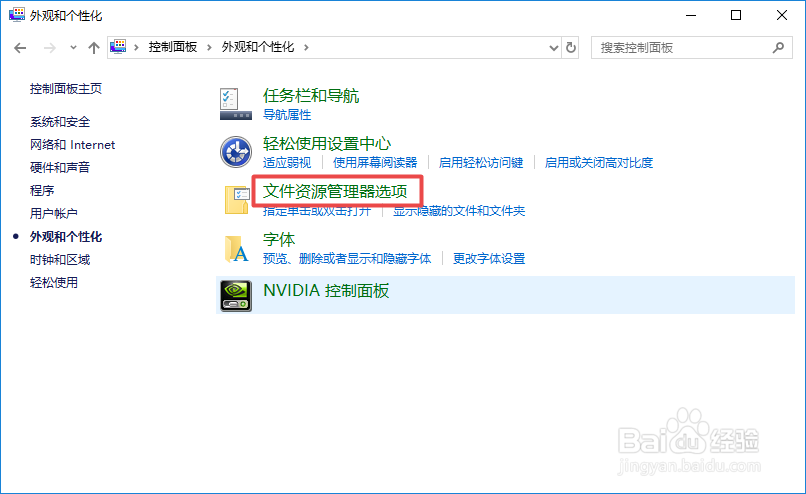Open the Taskbar and Navigation icon
This screenshot has height=494, width=806.
tap(236, 104)
